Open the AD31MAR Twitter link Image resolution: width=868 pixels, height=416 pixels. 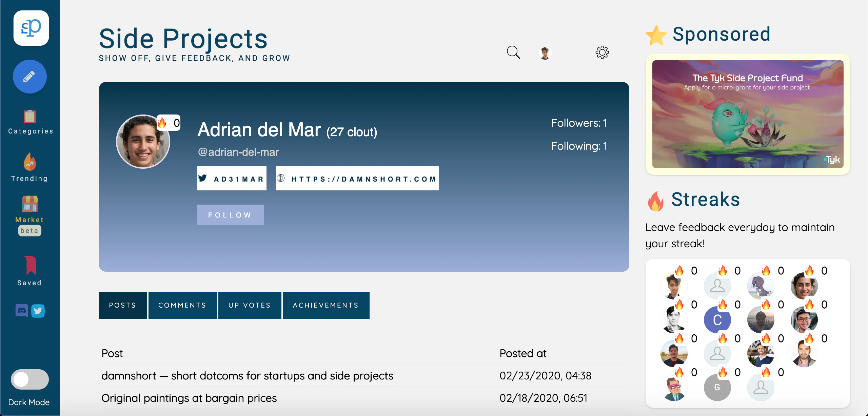pos(232,178)
